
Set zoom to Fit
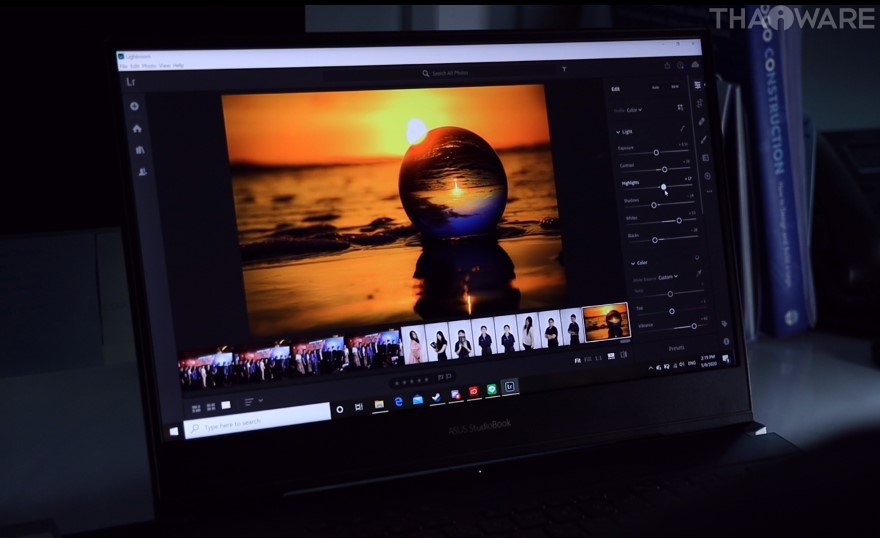[x=578, y=360]
